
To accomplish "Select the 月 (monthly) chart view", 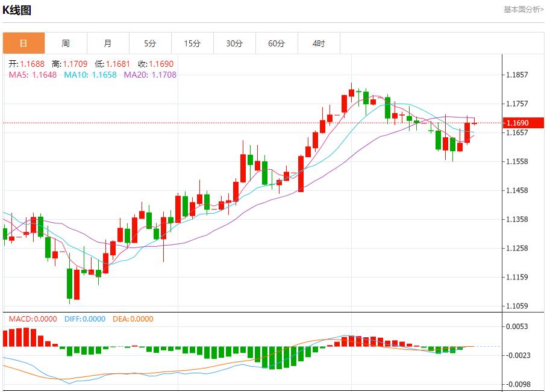I will (x=107, y=43).
